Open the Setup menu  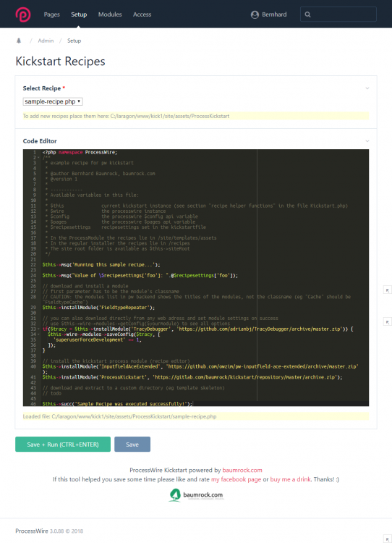click(x=79, y=14)
